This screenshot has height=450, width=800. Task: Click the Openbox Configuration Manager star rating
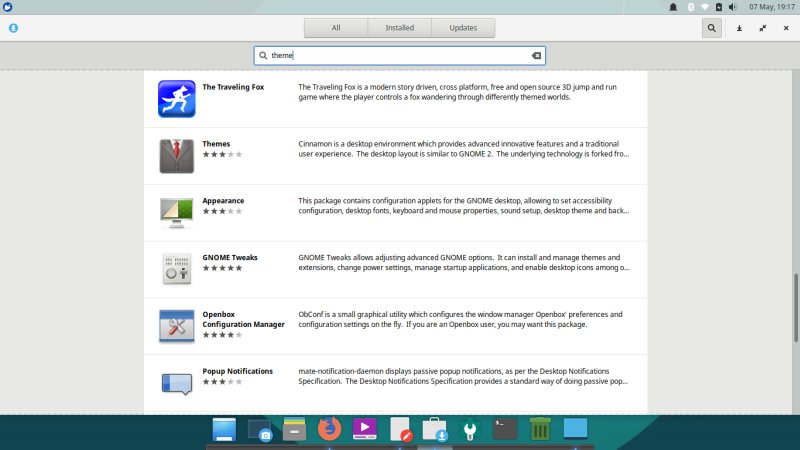[x=222, y=335]
